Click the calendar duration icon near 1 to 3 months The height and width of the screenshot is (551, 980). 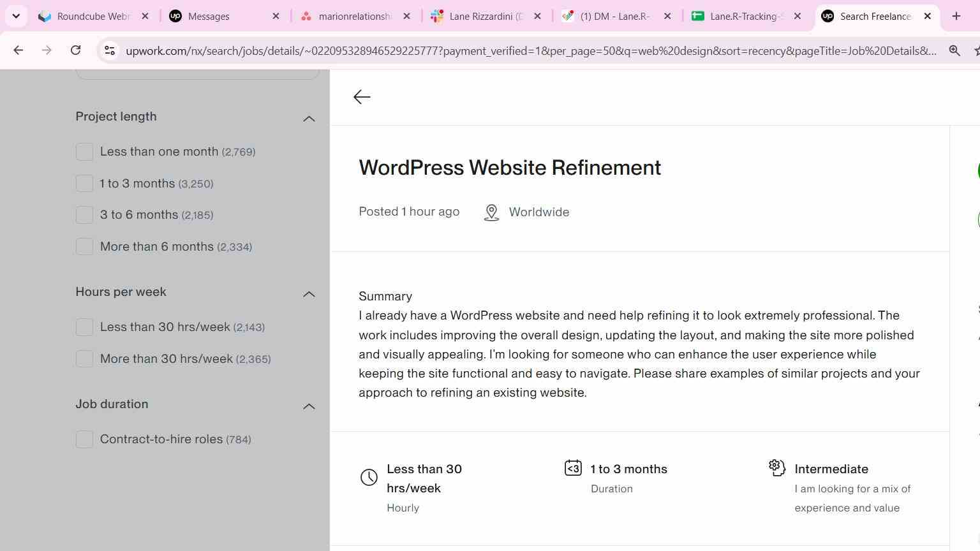(x=573, y=468)
